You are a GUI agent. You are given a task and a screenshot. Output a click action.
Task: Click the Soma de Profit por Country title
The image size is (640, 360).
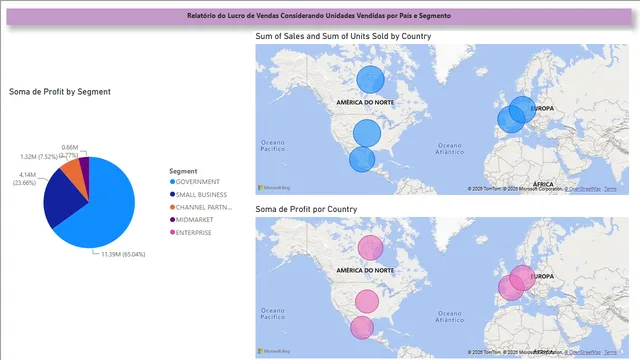click(x=306, y=209)
